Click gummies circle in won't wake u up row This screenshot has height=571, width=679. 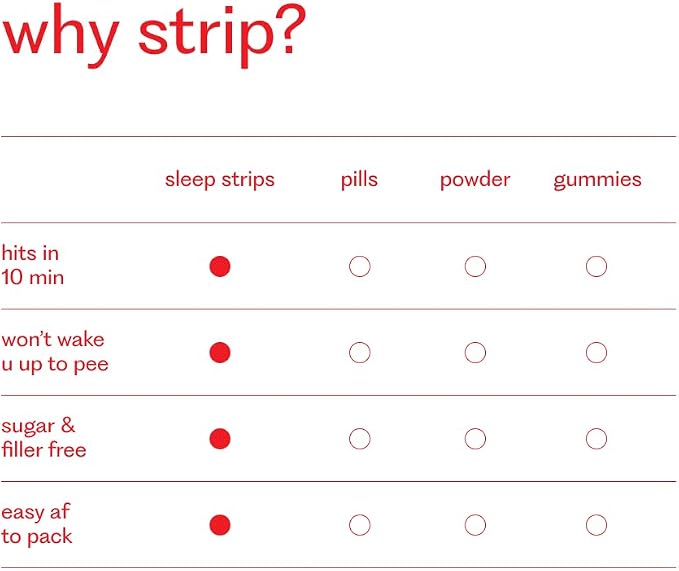(x=596, y=352)
